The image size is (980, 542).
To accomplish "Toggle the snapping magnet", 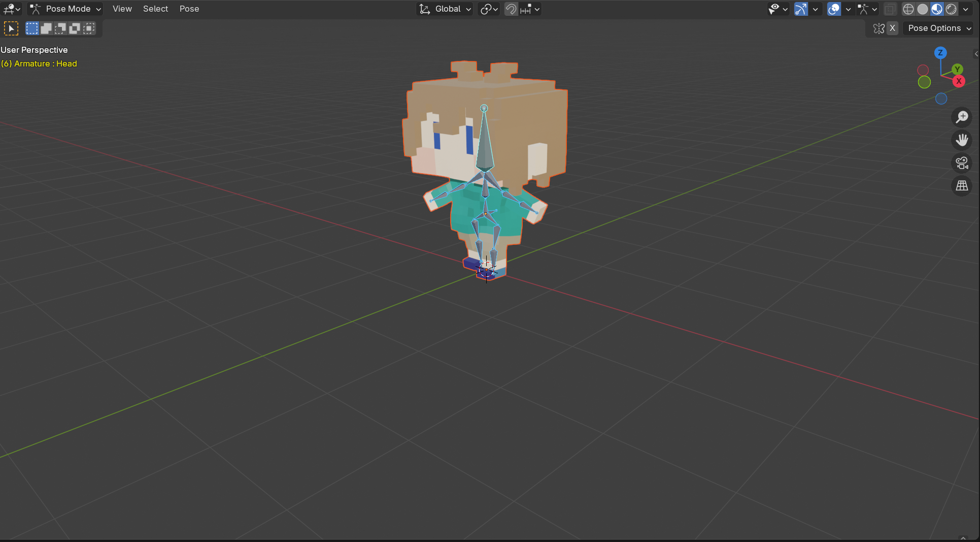I will pyautogui.click(x=511, y=9).
